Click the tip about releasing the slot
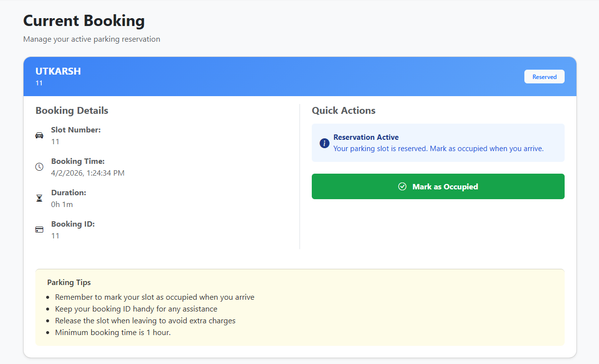The image size is (599, 364). (x=145, y=321)
